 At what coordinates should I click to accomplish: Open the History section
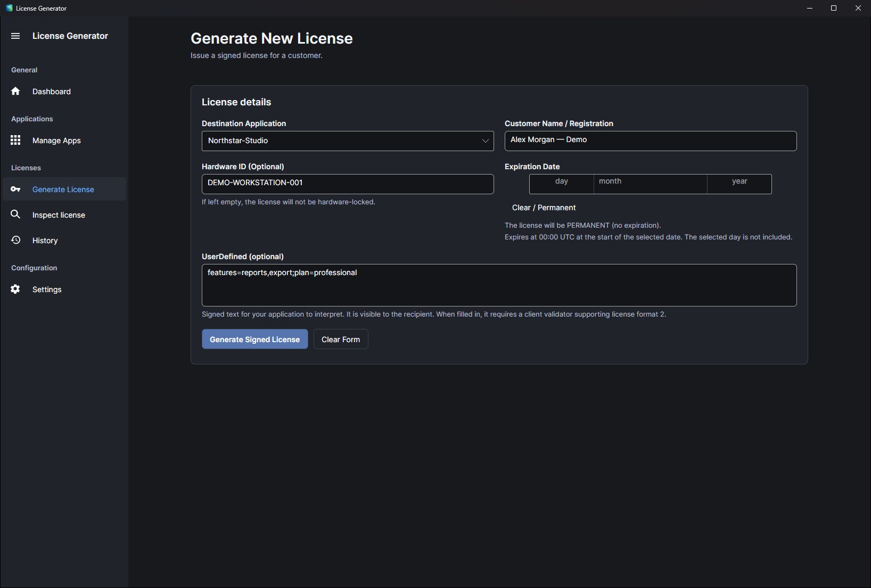64,241
